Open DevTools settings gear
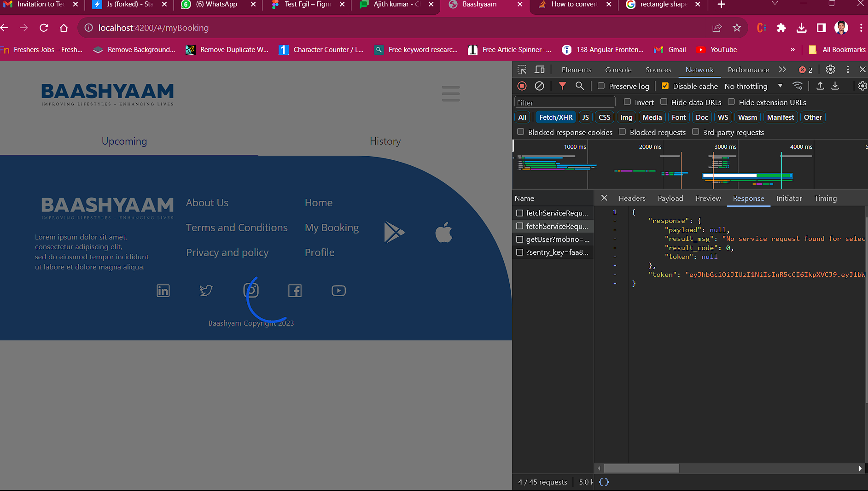Image resolution: width=868 pixels, height=491 pixels. (x=830, y=70)
